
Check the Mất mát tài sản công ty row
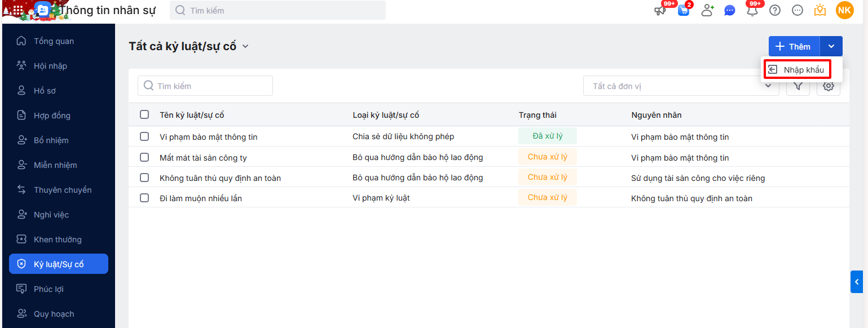coord(144,157)
